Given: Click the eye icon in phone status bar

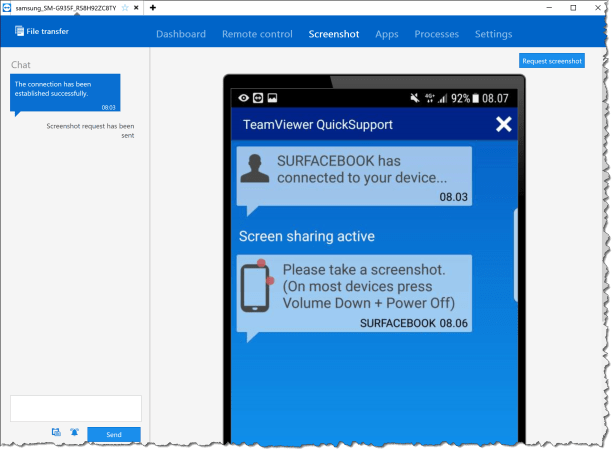Looking at the screenshot, I should [244, 98].
